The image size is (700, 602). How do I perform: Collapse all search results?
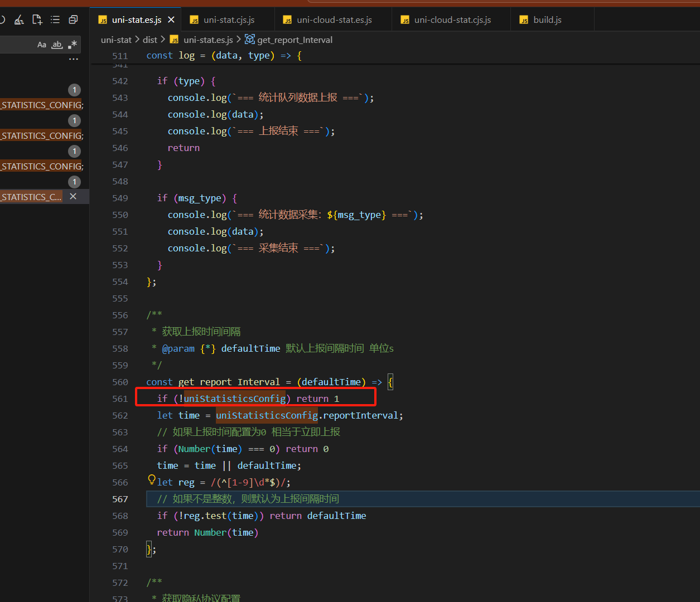point(73,20)
